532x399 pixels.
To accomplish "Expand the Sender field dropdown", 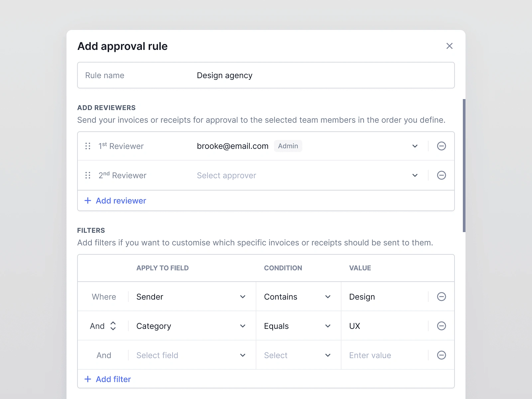I will pyautogui.click(x=243, y=297).
